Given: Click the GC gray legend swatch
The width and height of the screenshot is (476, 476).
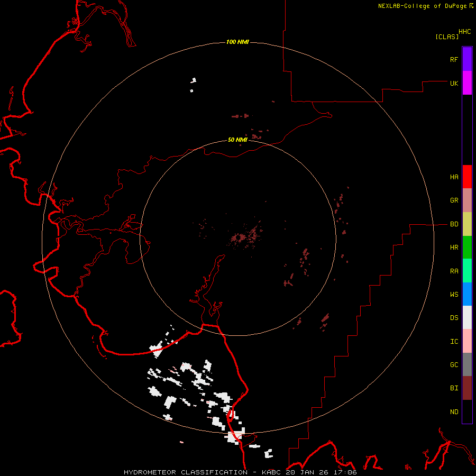Looking at the screenshot, I should (467, 364).
